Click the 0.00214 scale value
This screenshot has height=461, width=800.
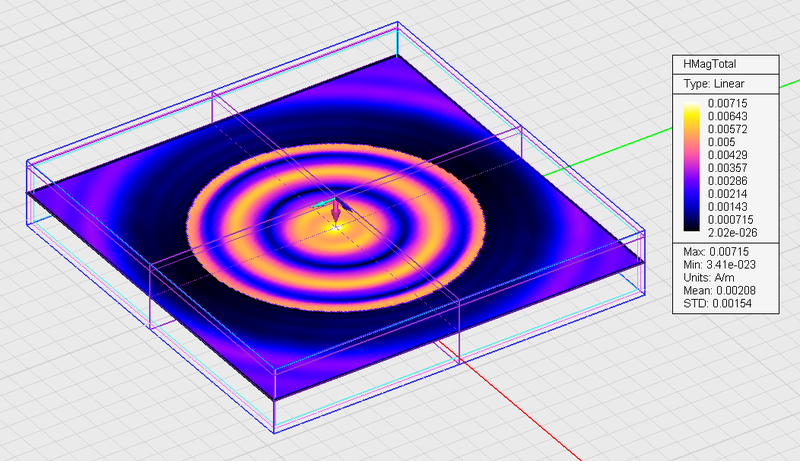click(728, 194)
